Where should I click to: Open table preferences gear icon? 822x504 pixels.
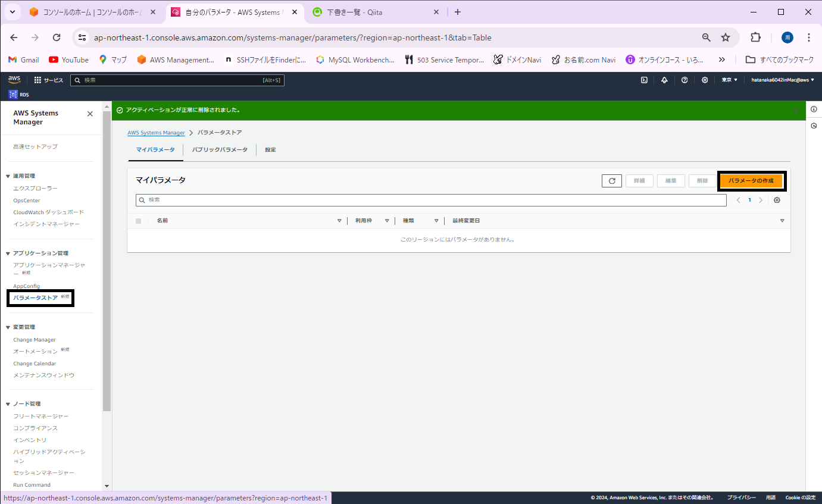pos(777,200)
